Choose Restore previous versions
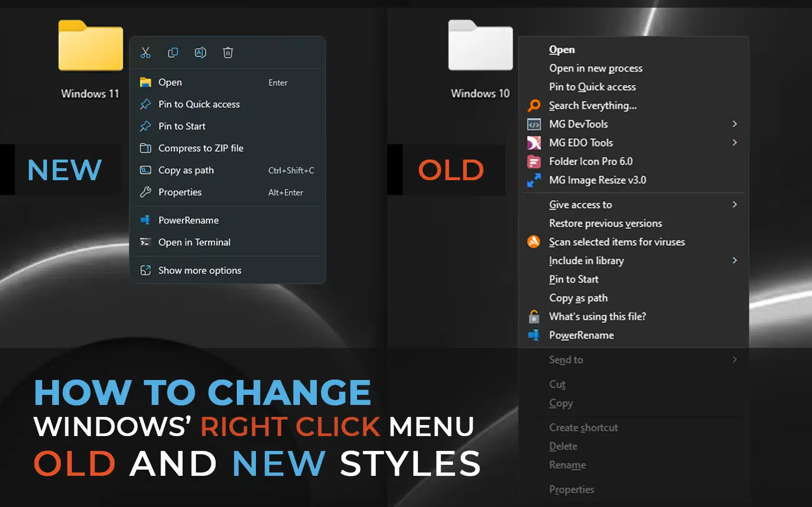The width and height of the screenshot is (812, 507). 634,223
